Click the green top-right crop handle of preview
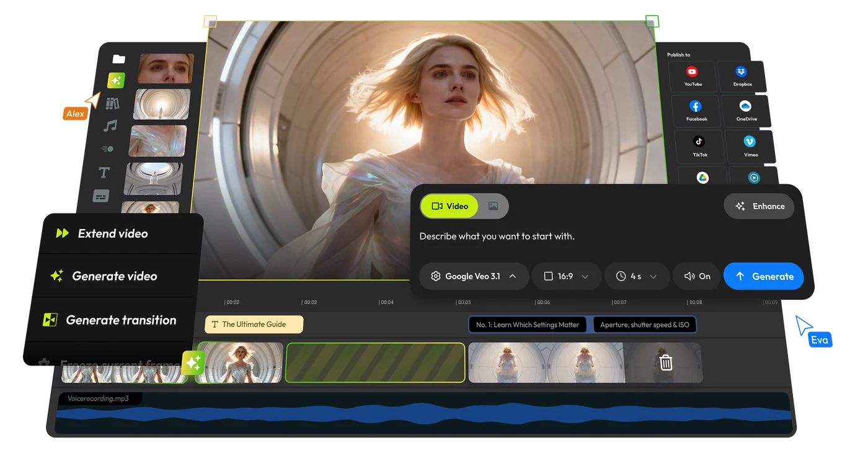The height and width of the screenshot is (453, 868). coord(652,22)
